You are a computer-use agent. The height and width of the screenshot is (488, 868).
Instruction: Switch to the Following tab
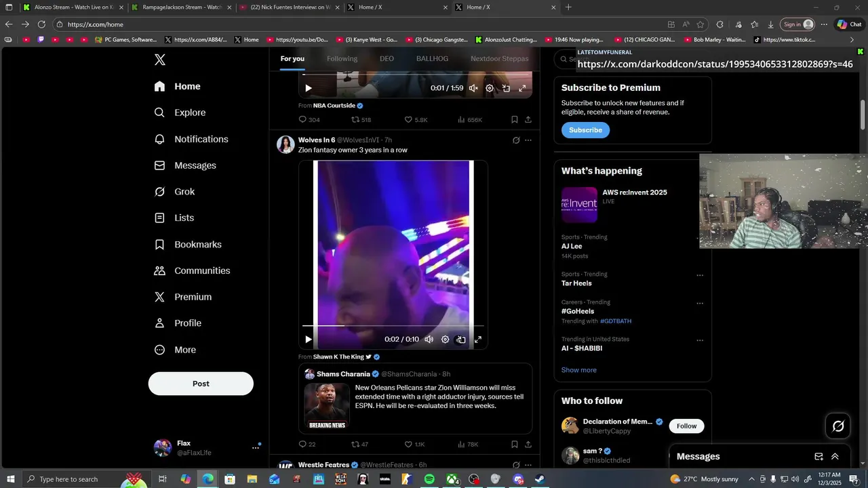(x=342, y=59)
